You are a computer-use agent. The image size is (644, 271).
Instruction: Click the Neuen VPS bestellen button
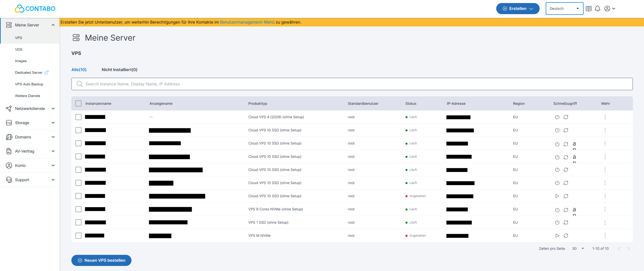[101, 261]
